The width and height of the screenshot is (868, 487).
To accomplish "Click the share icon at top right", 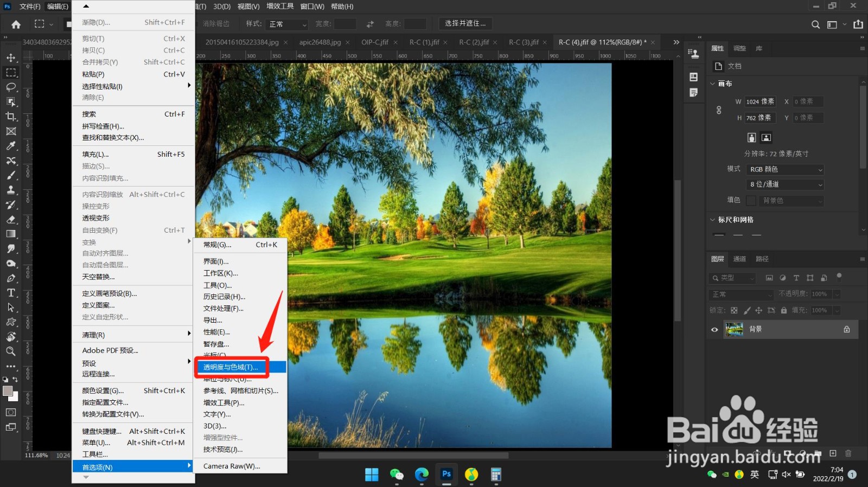I will coord(858,24).
